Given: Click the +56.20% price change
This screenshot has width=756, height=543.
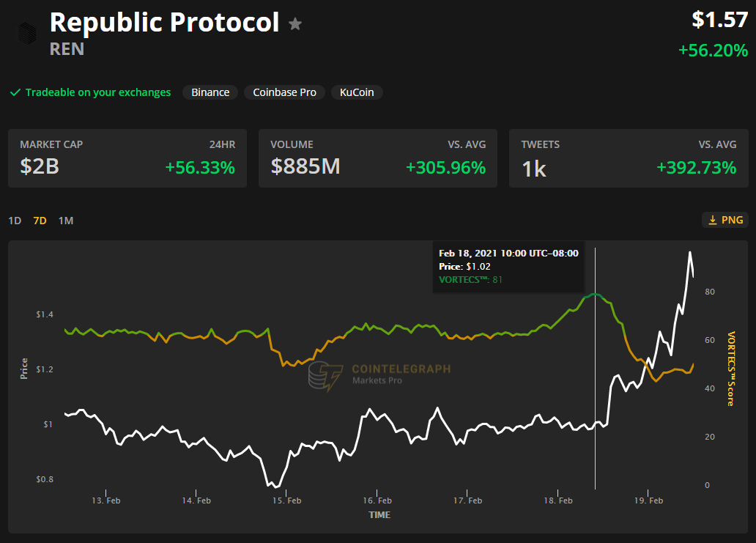Looking at the screenshot, I should point(713,50).
